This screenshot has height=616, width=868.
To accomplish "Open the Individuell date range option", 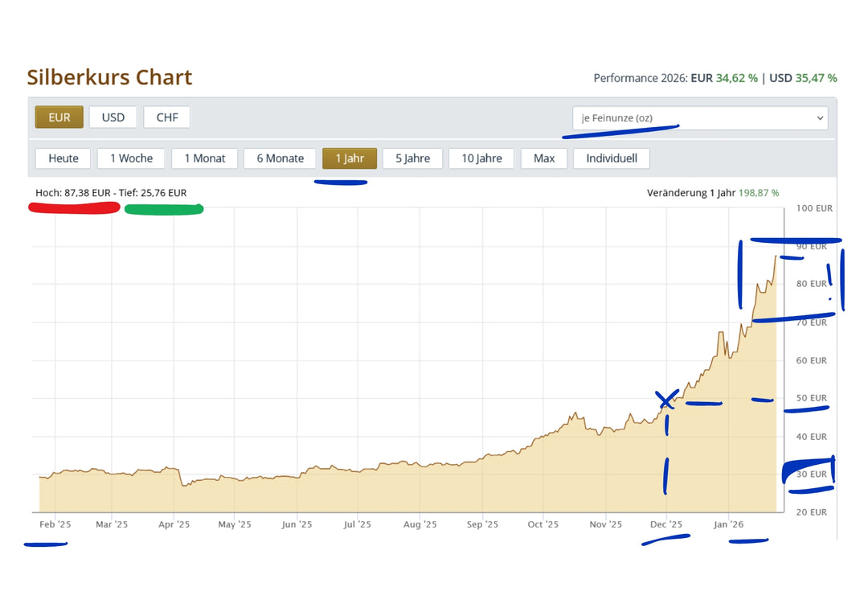I will click(611, 158).
